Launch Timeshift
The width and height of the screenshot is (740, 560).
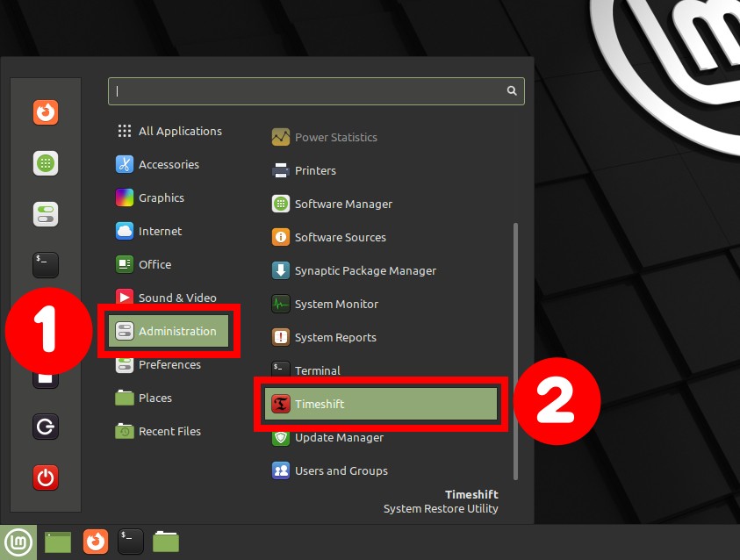pyautogui.click(x=381, y=404)
